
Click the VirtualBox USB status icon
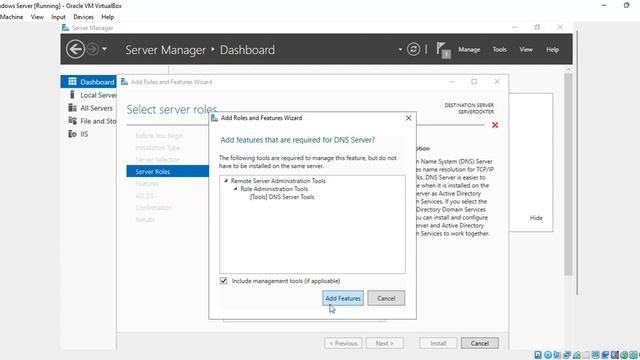(x=576, y=355)
